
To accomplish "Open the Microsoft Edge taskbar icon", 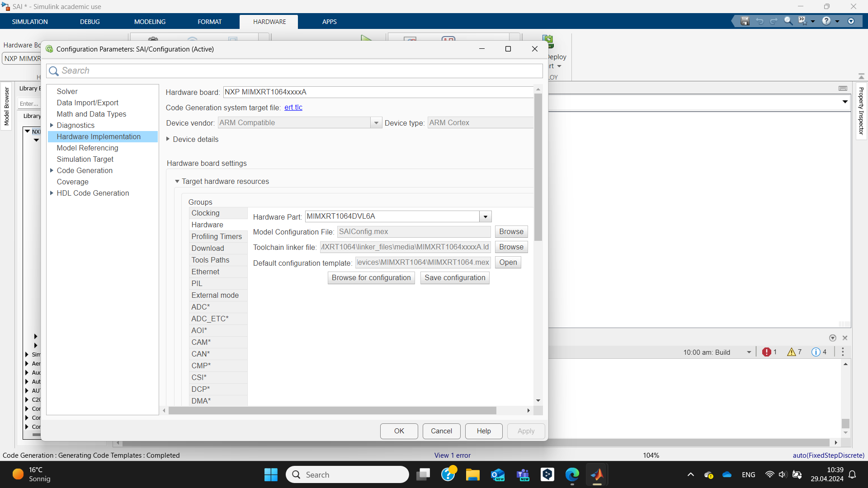I will (x=572, y=474).
